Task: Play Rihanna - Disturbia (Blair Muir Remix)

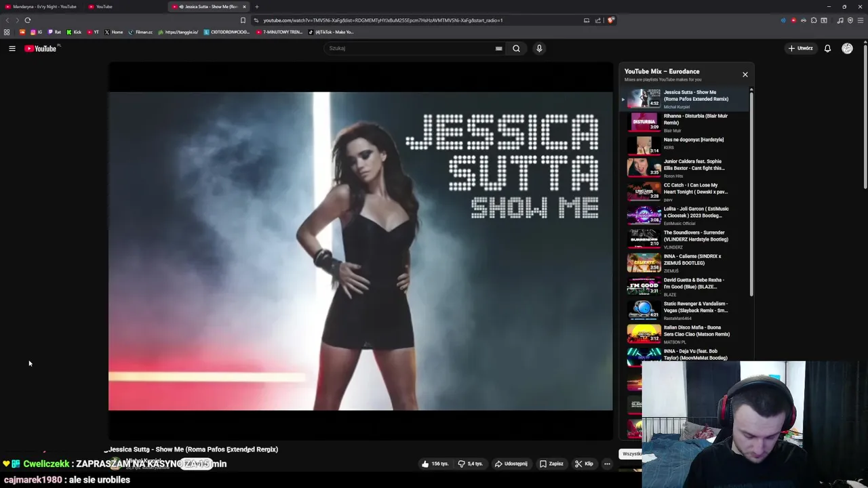Action: click(685, 123)
